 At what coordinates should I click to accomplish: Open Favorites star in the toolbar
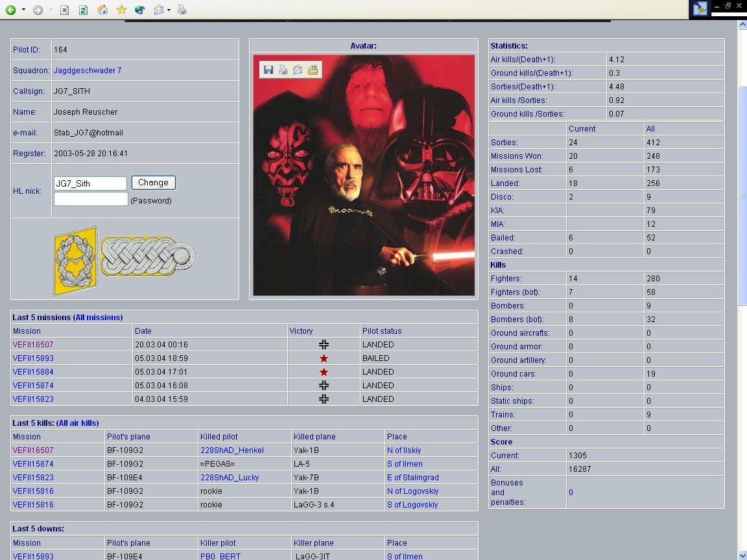pyautogui.click(x=121, y=10)
